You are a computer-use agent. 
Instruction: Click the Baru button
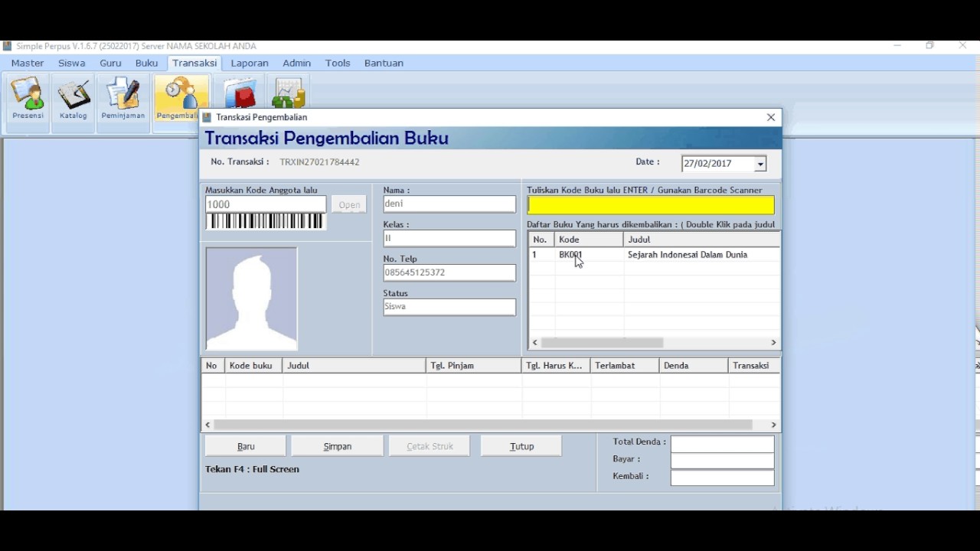point(246,446)
